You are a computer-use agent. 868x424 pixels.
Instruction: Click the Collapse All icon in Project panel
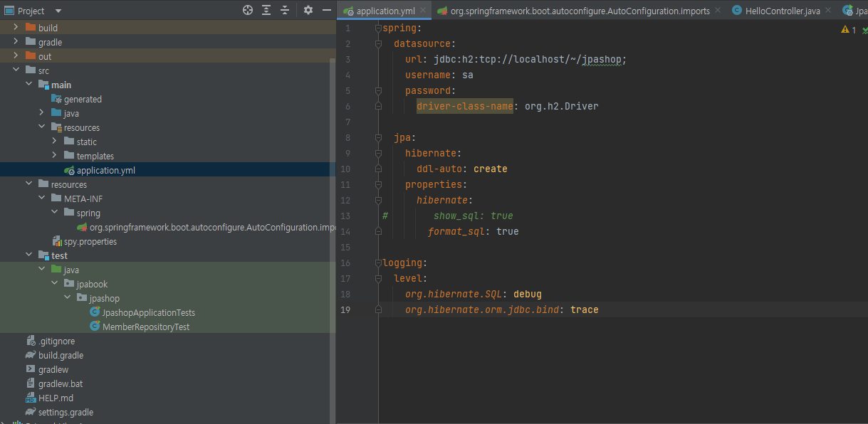(285, 10)
